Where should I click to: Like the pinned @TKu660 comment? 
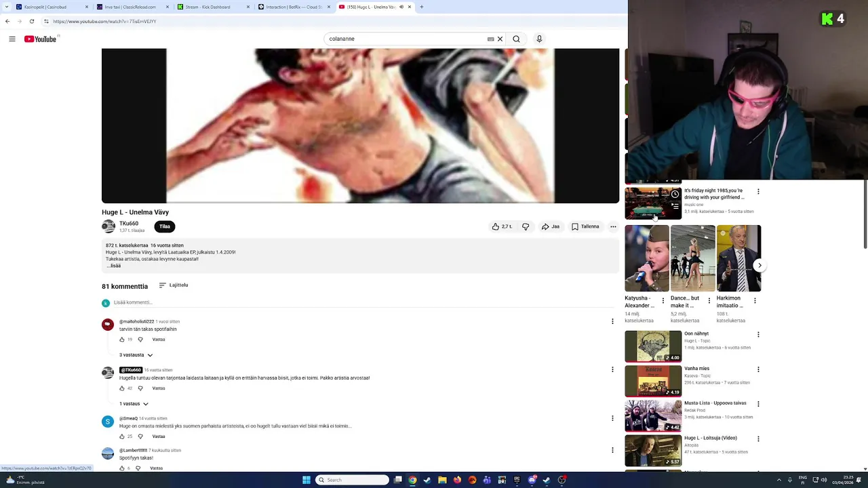(x=122, y=388)
